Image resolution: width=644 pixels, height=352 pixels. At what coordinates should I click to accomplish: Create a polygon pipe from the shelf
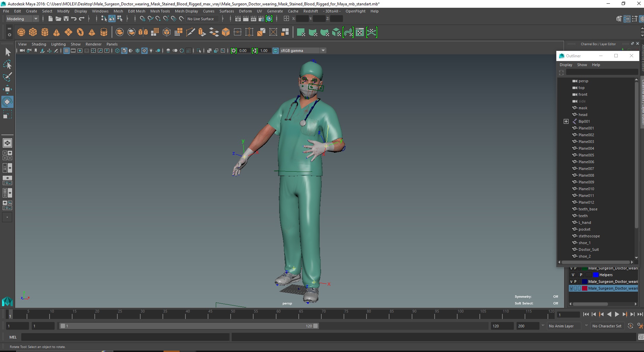click(104, 32)
